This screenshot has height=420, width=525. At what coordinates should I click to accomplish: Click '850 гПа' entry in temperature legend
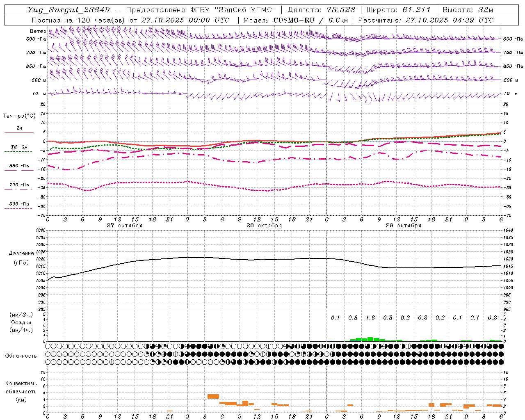[19, 166]
